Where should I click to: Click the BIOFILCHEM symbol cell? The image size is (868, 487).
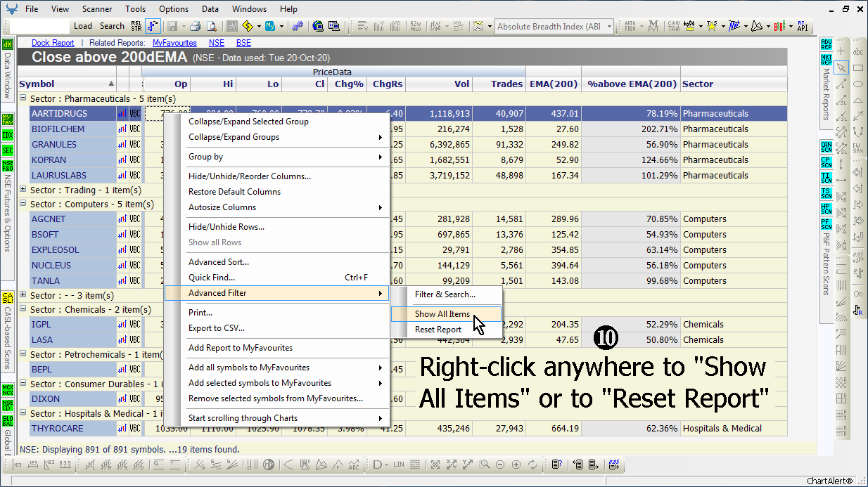pyautogui.click(x=72, y=129)
